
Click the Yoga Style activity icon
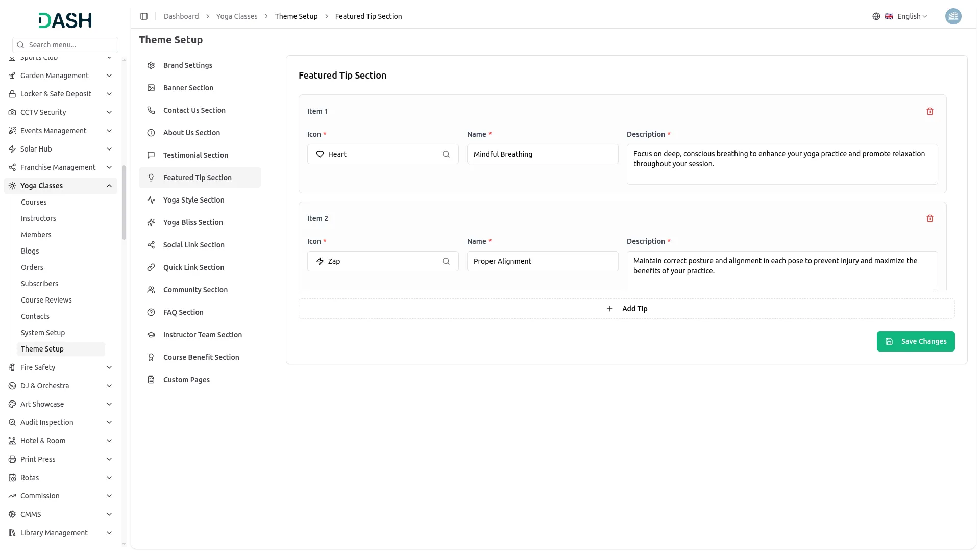(151, 200)
